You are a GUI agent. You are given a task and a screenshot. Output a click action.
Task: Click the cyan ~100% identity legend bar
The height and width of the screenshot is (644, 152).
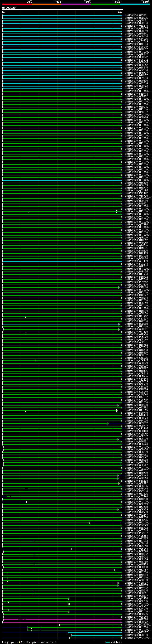pyautogui.click(x=135, y=4)
